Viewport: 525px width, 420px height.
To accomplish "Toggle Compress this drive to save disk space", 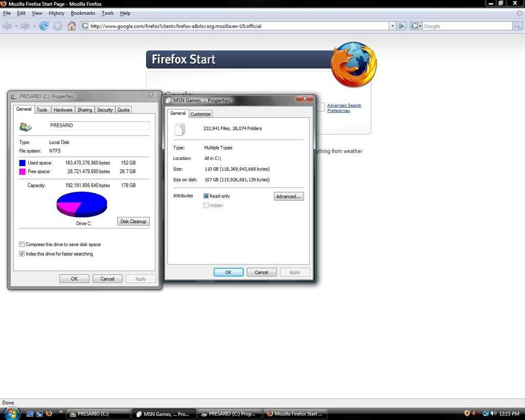I will 22,244.
